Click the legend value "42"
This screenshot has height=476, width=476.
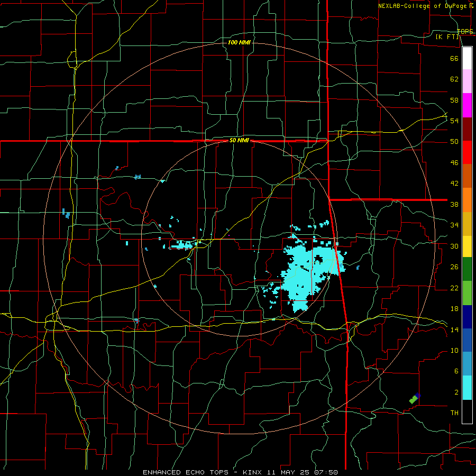click(x=454, y=184)
